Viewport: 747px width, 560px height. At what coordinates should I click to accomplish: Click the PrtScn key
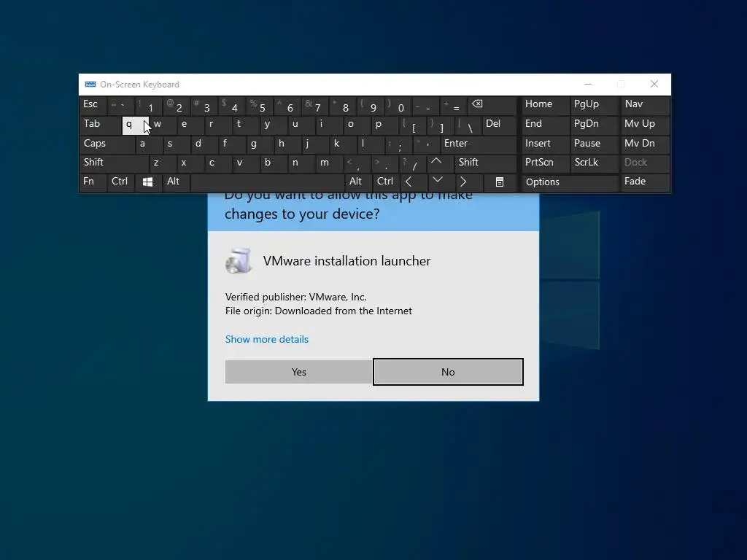tap(546, 163)
